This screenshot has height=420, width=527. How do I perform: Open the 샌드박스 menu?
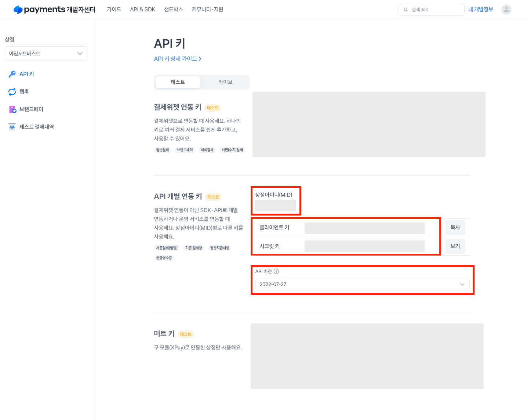174,10
